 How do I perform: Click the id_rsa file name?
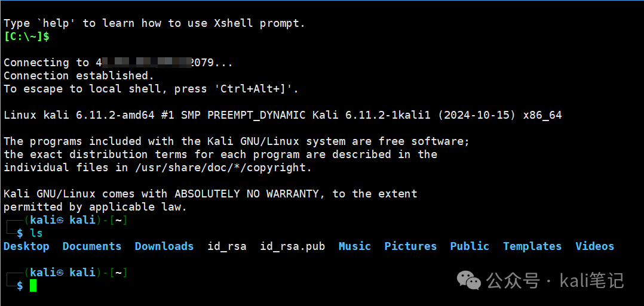[x=227, y=246]
